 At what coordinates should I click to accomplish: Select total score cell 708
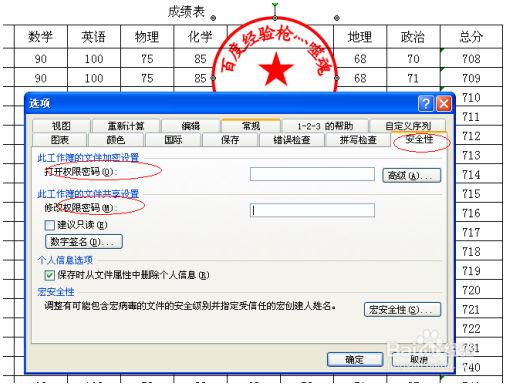pyautogui.click(x=471, y=59)
